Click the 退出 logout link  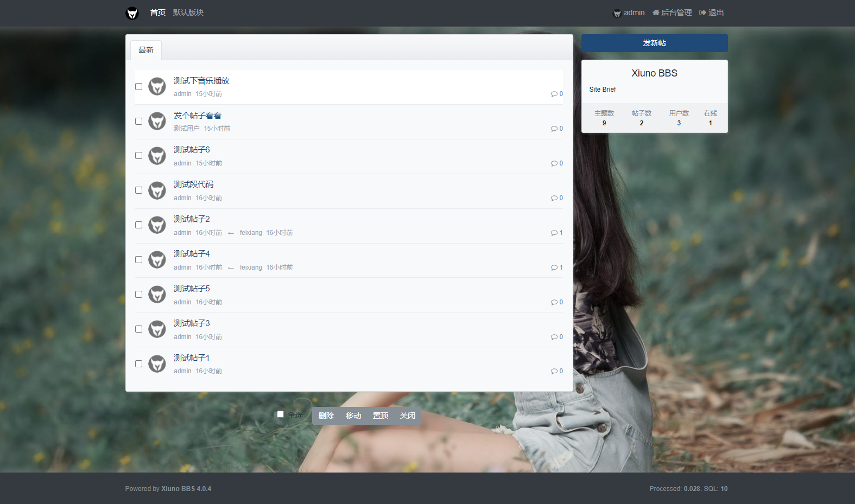point(712,12)
